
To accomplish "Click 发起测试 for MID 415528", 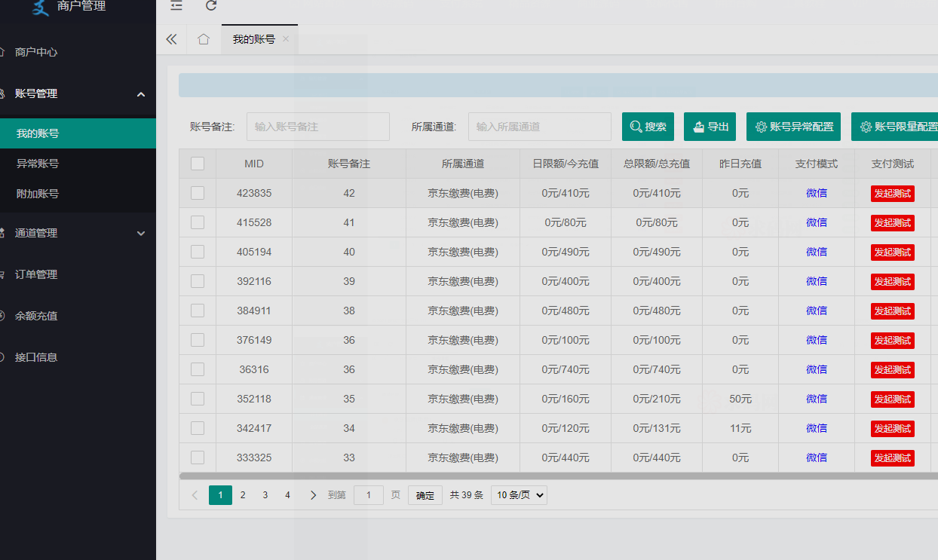I will coord(892,223).
